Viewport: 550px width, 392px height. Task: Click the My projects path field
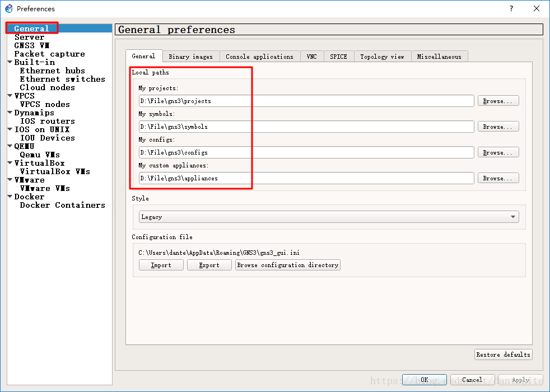306,101
